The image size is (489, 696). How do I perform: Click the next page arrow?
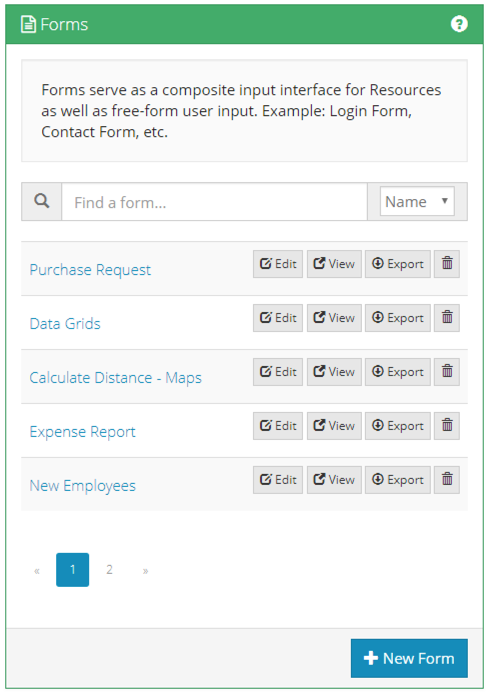[145, 570]
